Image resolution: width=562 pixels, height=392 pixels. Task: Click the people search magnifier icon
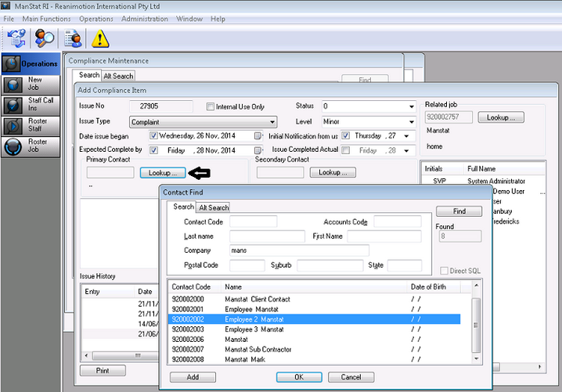pyautogui.click(x=45, y=37)
